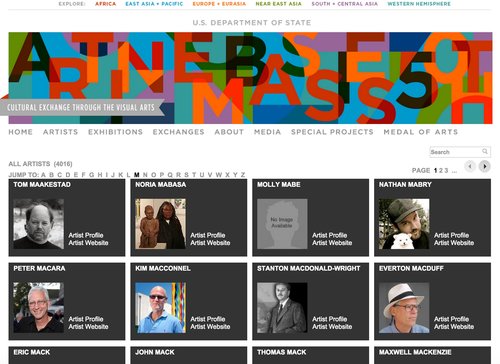Screen dimensions: 500x364
Task: Open the Special Projects menu
Action: point(332,132)
